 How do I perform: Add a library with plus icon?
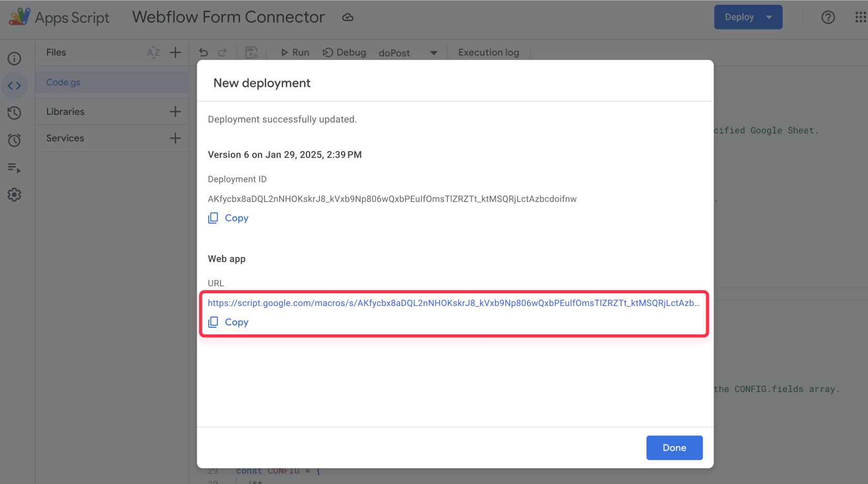(x=176, y=112)
